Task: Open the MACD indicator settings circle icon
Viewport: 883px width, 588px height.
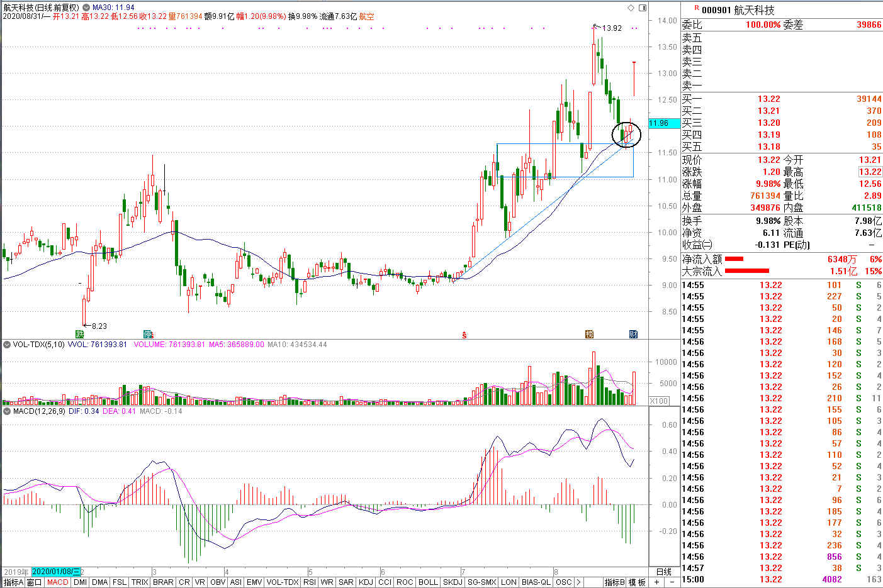Action: tap(7, 411)
